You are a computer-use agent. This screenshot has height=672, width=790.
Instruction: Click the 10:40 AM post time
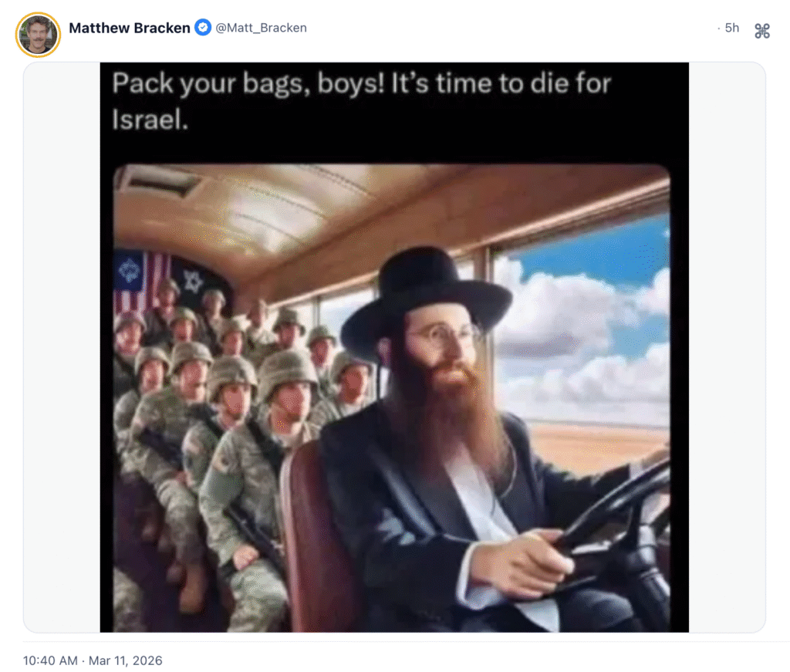(50, 660)
